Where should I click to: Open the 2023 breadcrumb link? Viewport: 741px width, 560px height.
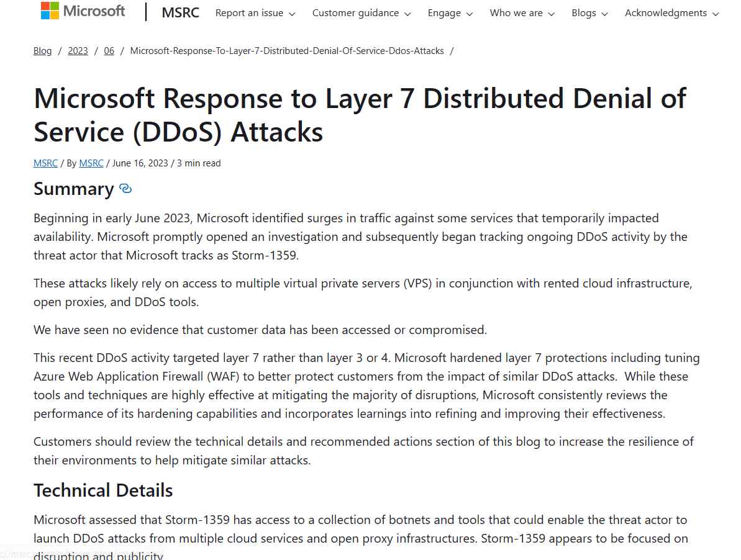[78, 51]
